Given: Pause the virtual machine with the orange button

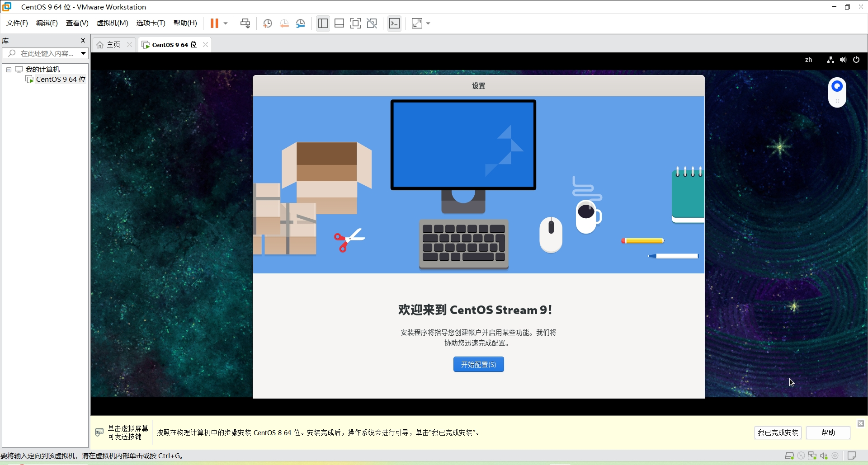Looking at the screenshot, I should tap(214, 23).
